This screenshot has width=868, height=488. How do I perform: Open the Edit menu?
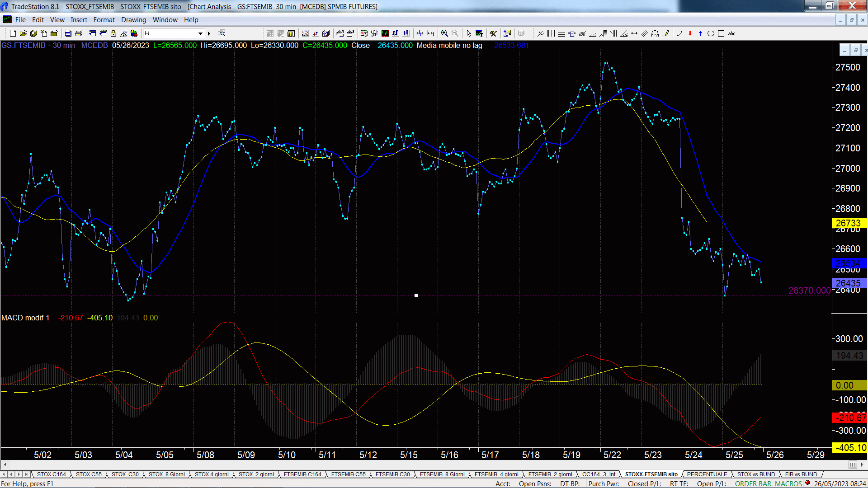pos(38,20)
